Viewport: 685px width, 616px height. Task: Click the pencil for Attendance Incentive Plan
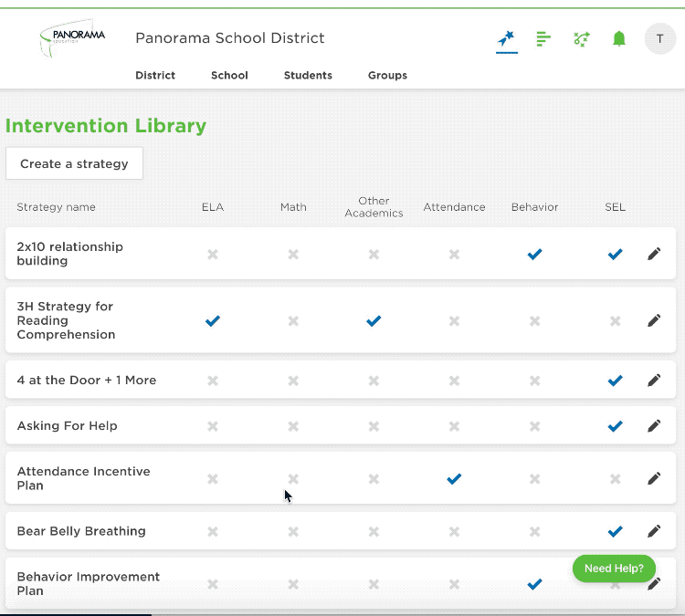654,478
